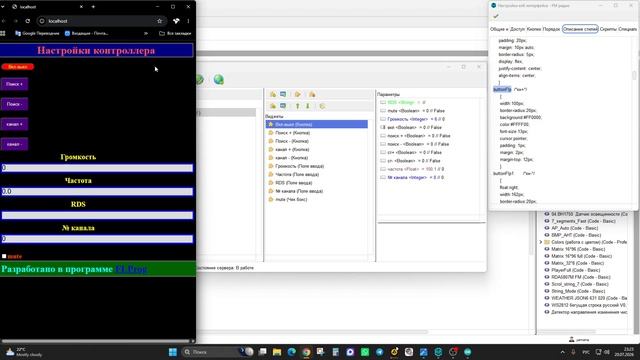The width and height of the screenshot is (640, 360).
Task: Select Громкость <Integer> parameter row
Action: (x=413, y=119)
